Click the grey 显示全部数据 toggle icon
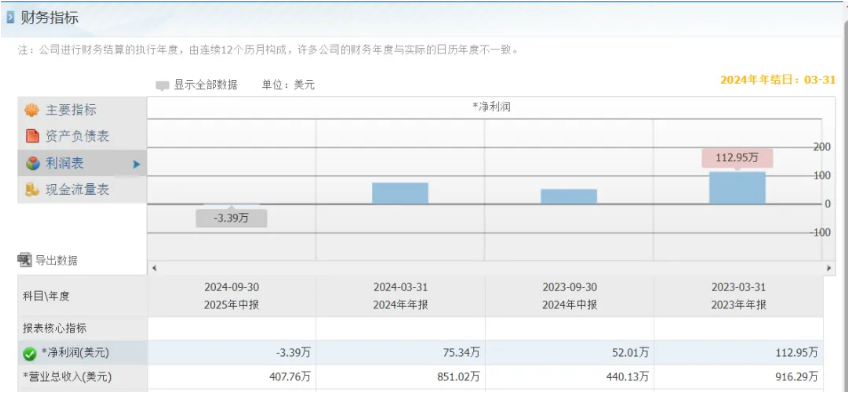The width and height of the screenshot is (851, 397). (x=162, y=86)
